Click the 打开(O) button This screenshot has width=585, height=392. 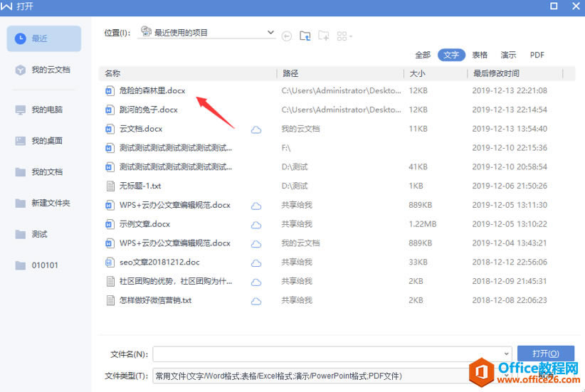pos(545,354)
